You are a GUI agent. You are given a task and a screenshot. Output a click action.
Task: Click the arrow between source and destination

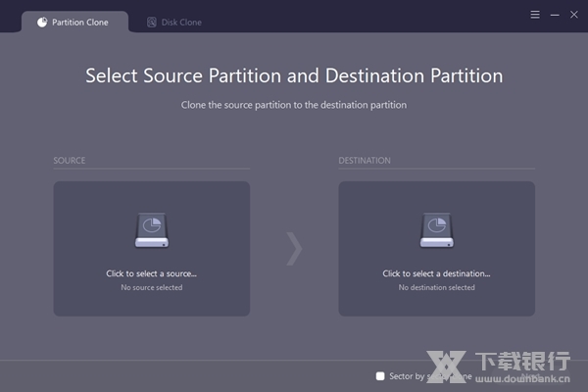[x=294, y=249]
